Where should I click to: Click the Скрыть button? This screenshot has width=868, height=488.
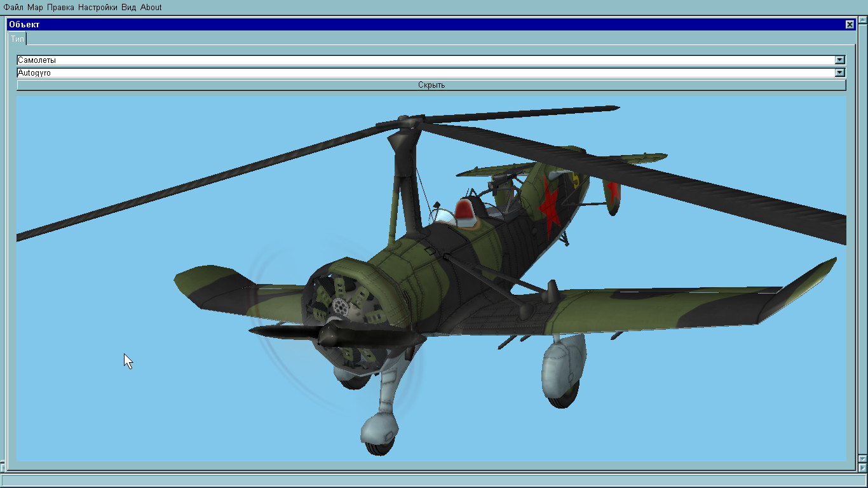click(x=431, y=85)
